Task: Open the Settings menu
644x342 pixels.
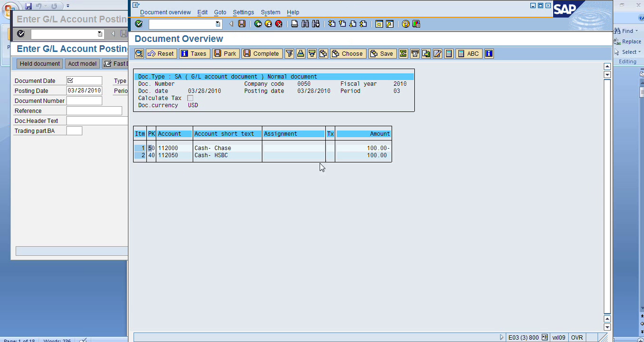Action: click(x=244, y=12)
